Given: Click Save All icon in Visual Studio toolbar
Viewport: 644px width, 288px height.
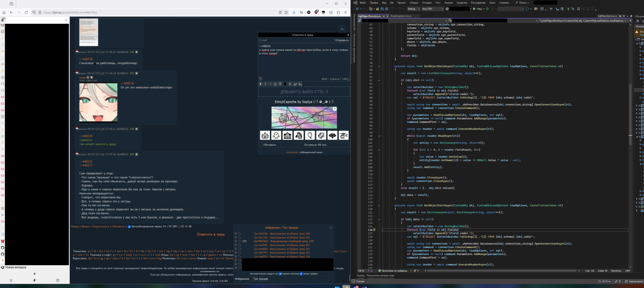Looking at the screenshot, I should click(x=386, y=9).
